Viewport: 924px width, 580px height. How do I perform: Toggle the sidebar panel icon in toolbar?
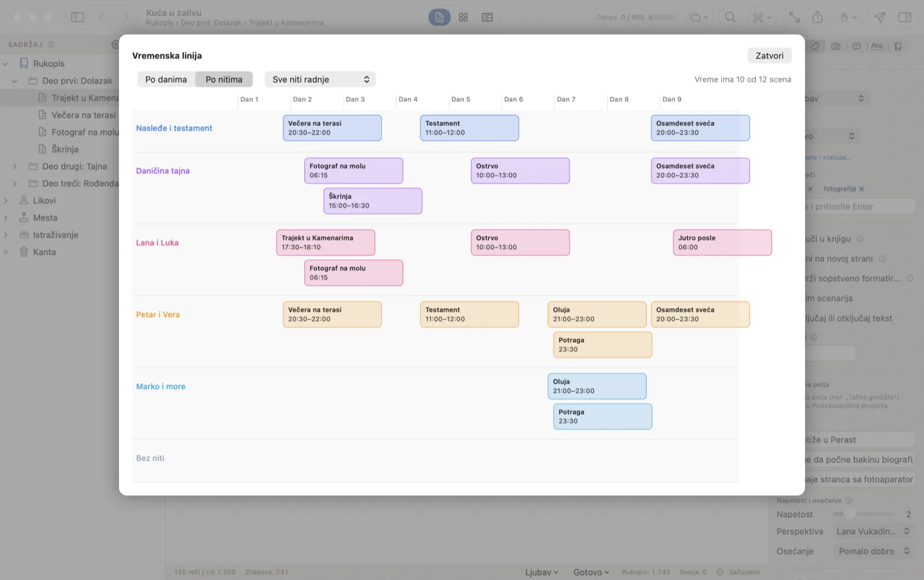(77, 17)
